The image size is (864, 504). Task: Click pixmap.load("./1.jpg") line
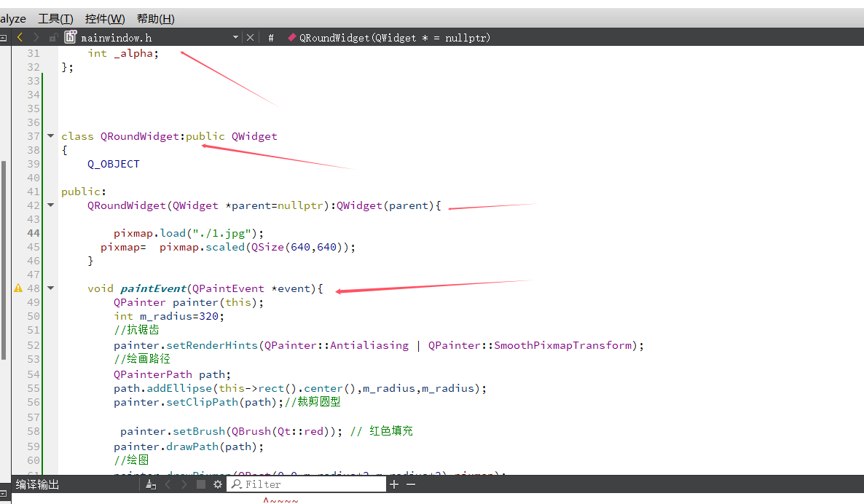point(189,233)
